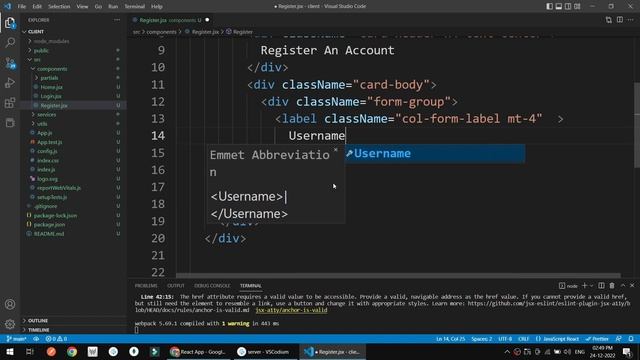The height and width of the screenshot is (360, 640).
Task: Open the Source Control view
Action: click(x=10, y=63)
